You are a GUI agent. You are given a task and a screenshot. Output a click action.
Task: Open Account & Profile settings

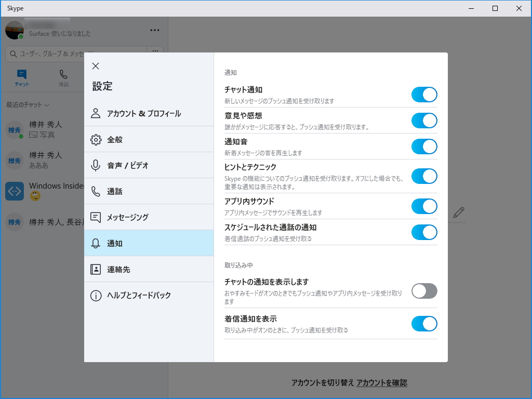click(96, 113)
